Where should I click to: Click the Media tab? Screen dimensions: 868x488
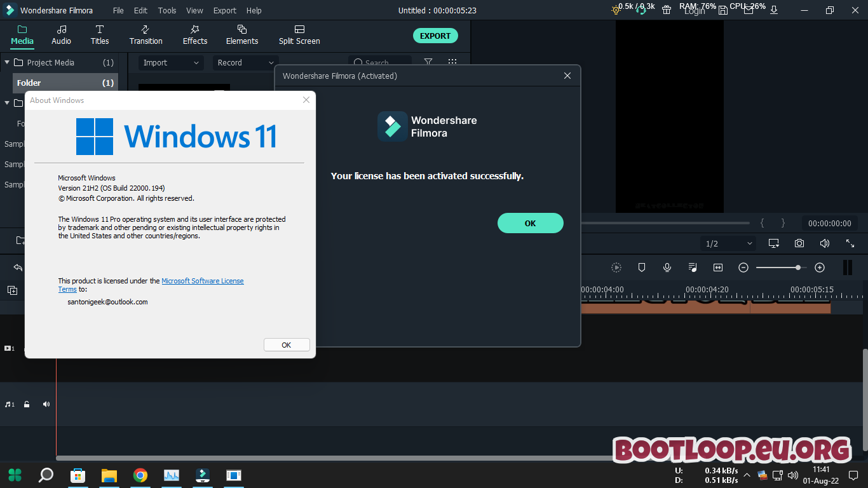tap(22, 36)
